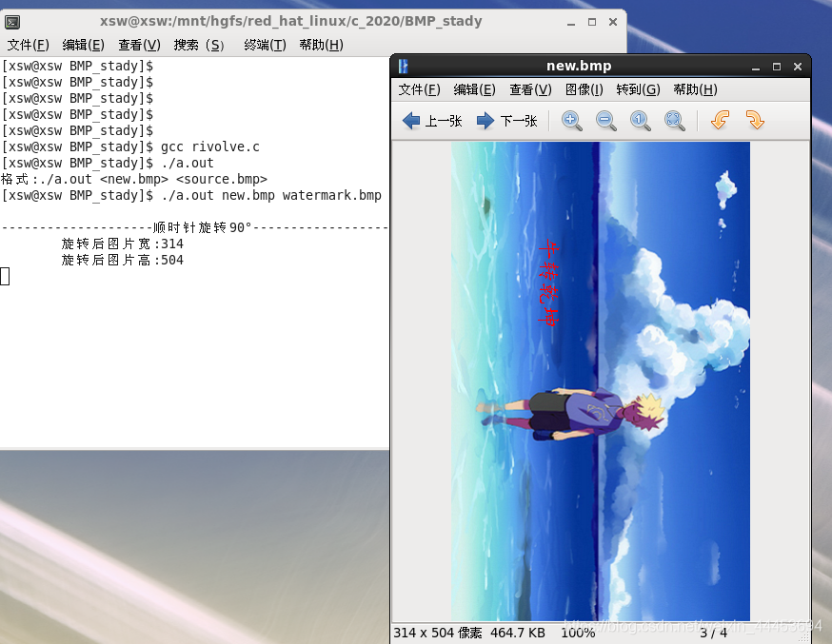Click the rotated bmp image in viewer
Screen dimensions: 832x644
pyautogui.click(x=600, y=381)
